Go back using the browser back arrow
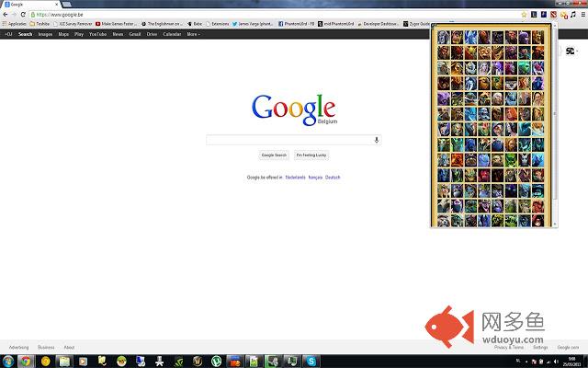This screenshot has height=368, width=588. point(5,15)
